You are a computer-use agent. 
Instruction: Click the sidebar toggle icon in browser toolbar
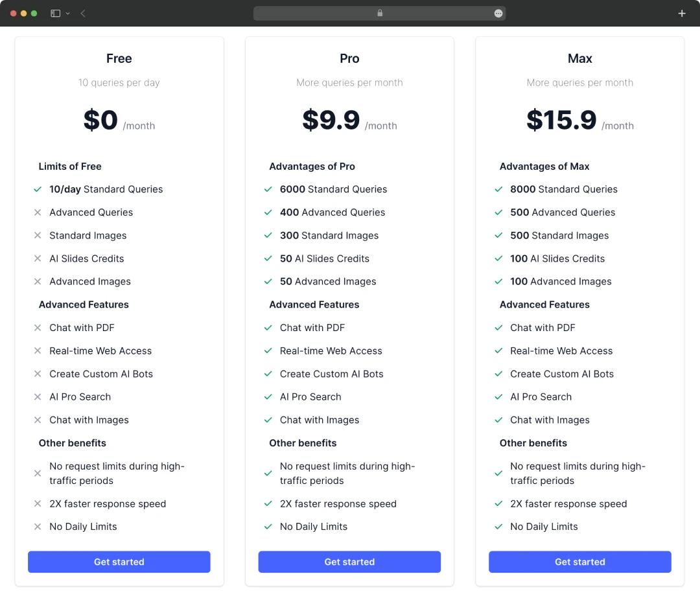pyautogui.click(x=55, y=14)
